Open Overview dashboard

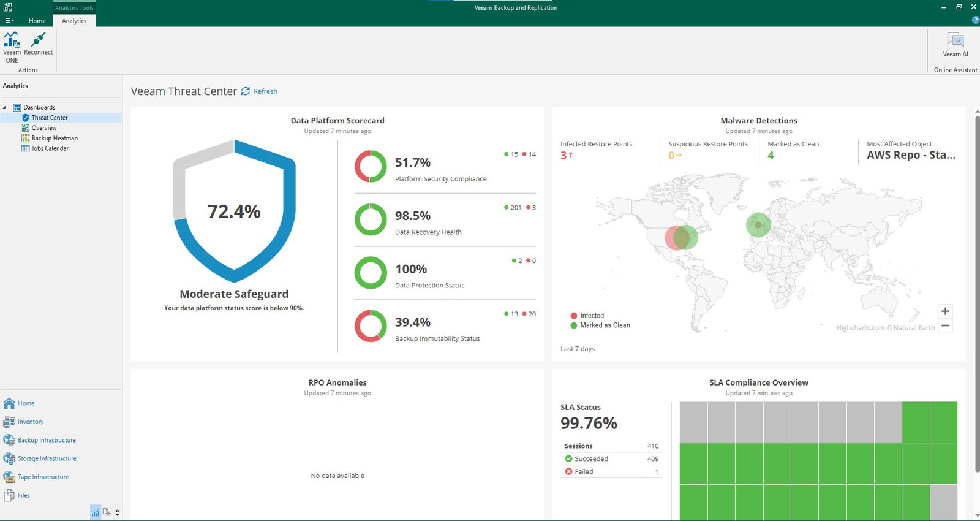44,128
